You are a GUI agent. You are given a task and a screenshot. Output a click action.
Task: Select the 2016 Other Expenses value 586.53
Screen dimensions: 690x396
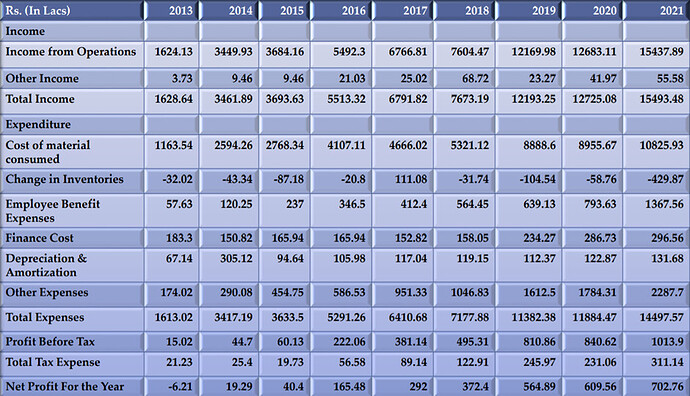[349, 293]
